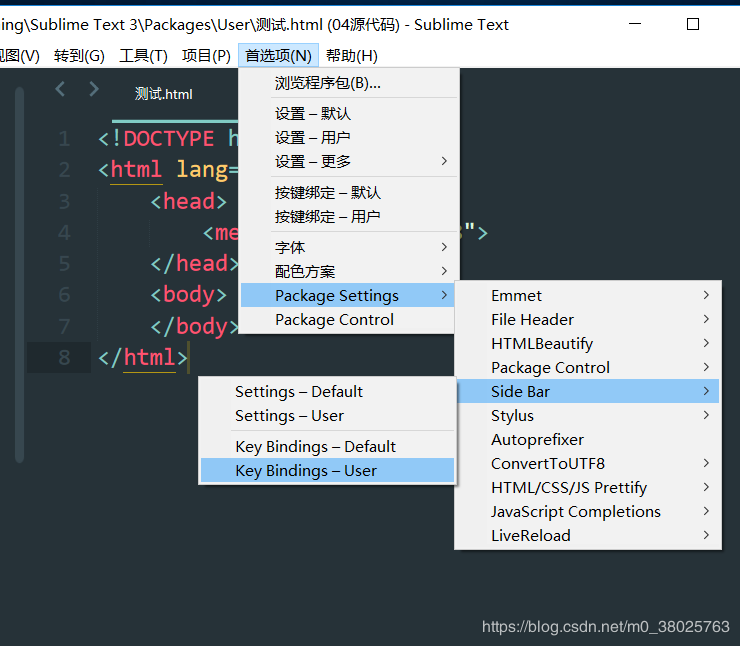Open 浏览程序包(B)... menu entry
740x646 pixels.
pyautogui.click(x=347, y=83)
